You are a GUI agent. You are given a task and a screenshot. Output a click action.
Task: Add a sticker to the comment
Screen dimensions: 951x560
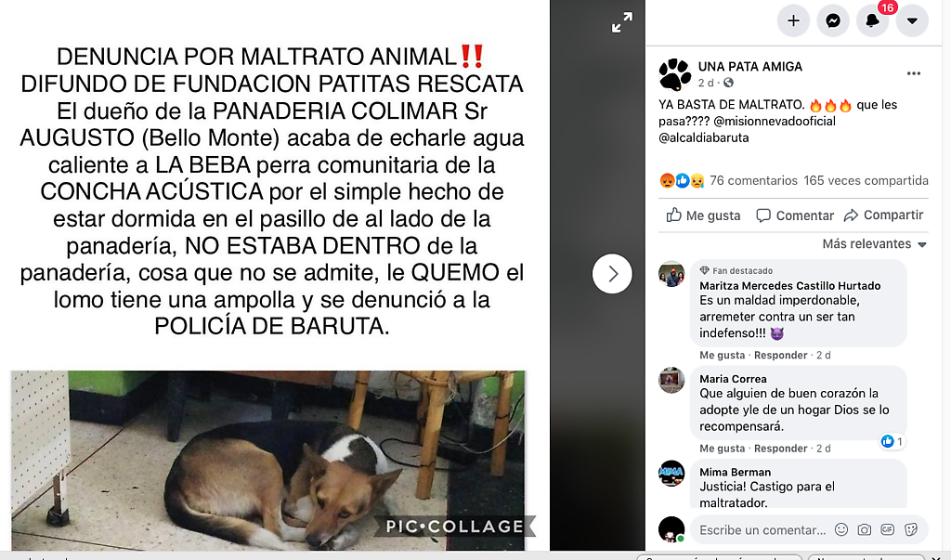tap(910, 529)
